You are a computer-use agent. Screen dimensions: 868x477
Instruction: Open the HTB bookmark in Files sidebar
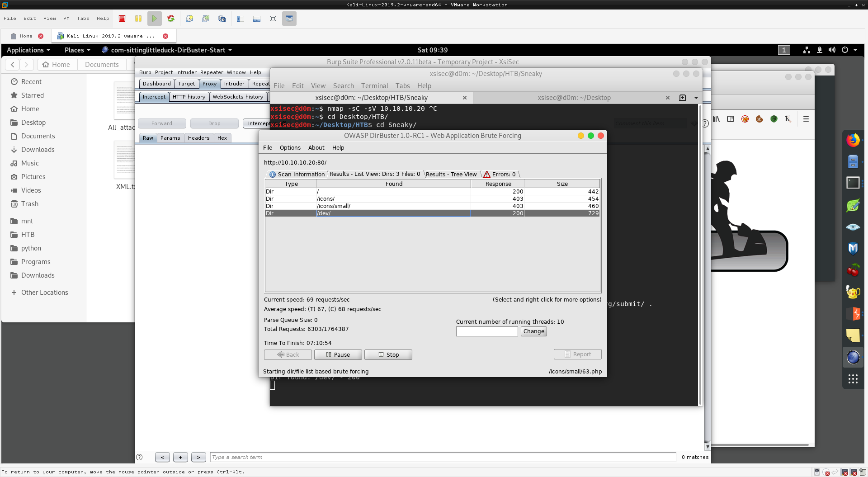click(23, 235)
